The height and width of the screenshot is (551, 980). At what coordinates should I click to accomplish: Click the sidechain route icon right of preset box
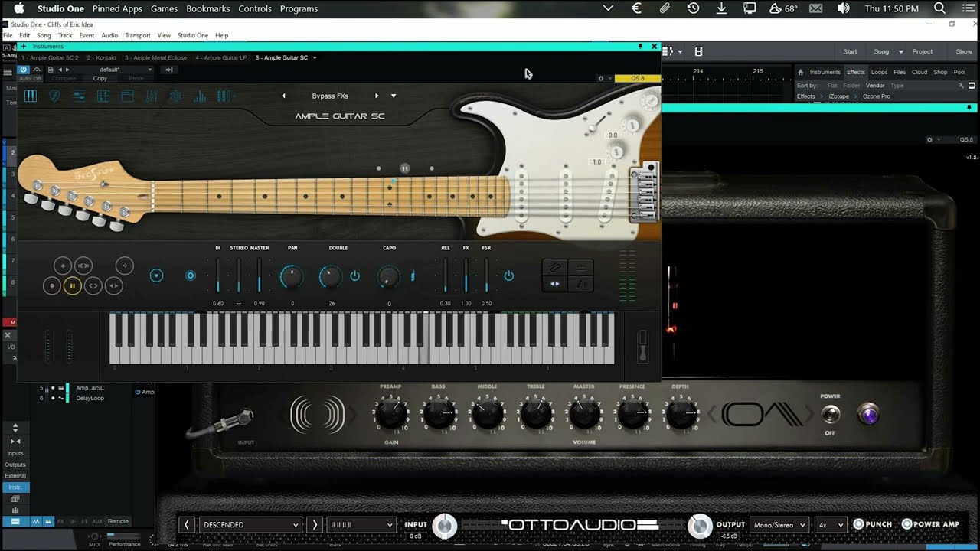(169, 70)
